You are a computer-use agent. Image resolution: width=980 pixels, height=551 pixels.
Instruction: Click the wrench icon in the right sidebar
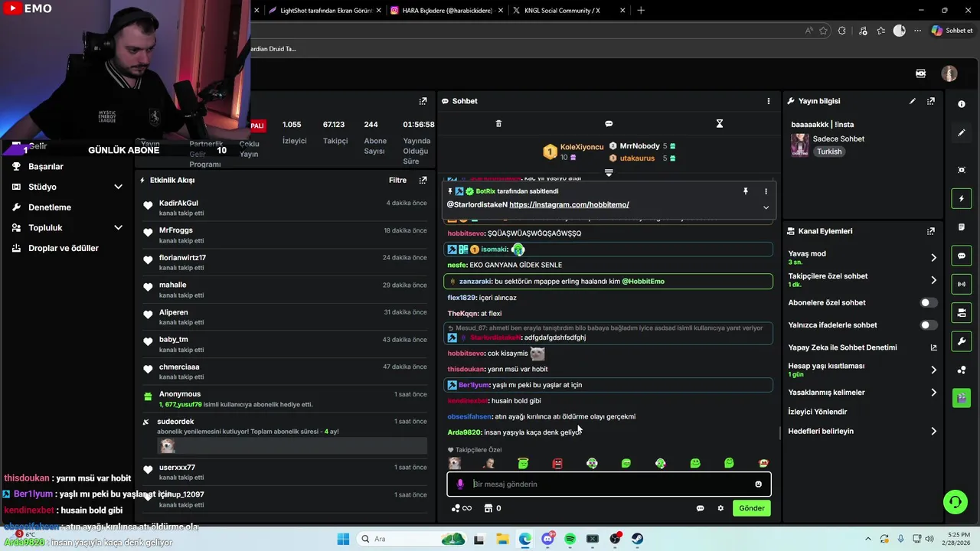[962, 341]
